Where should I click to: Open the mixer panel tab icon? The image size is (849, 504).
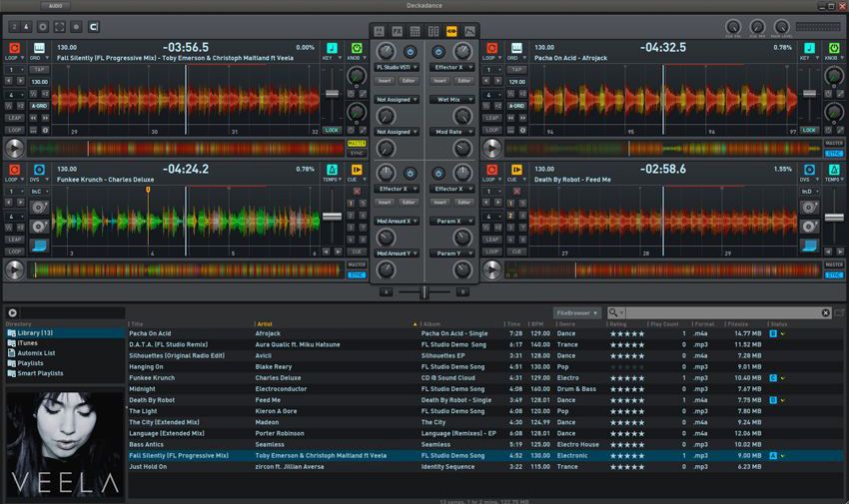379,31
